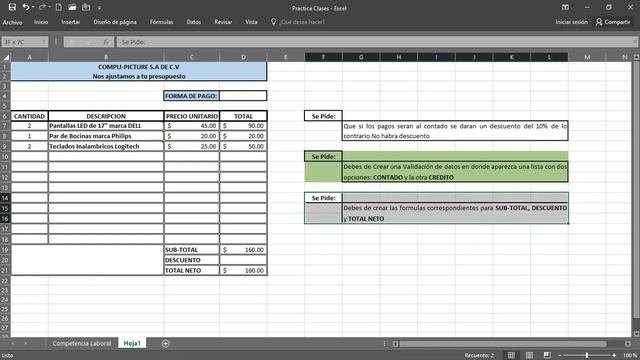
Task: Click the Save icon in quick access toolbar
Action: [x=12, y=7]
